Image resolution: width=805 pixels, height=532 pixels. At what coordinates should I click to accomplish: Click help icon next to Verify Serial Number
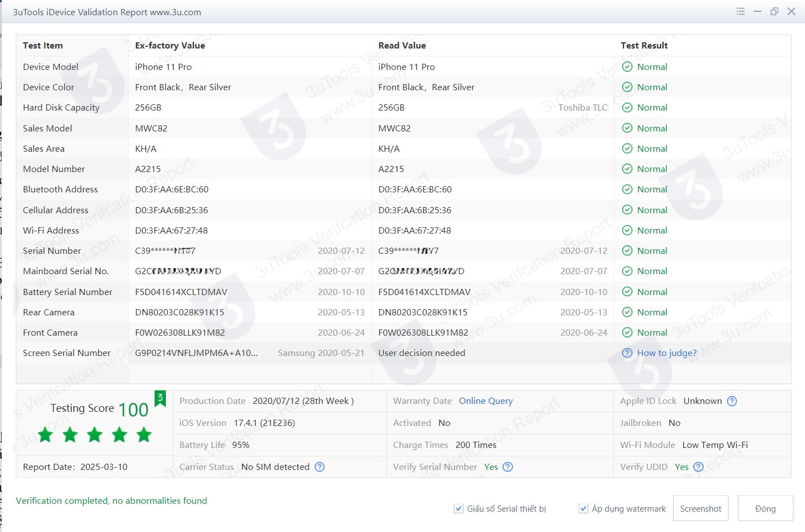coord(508,467)
